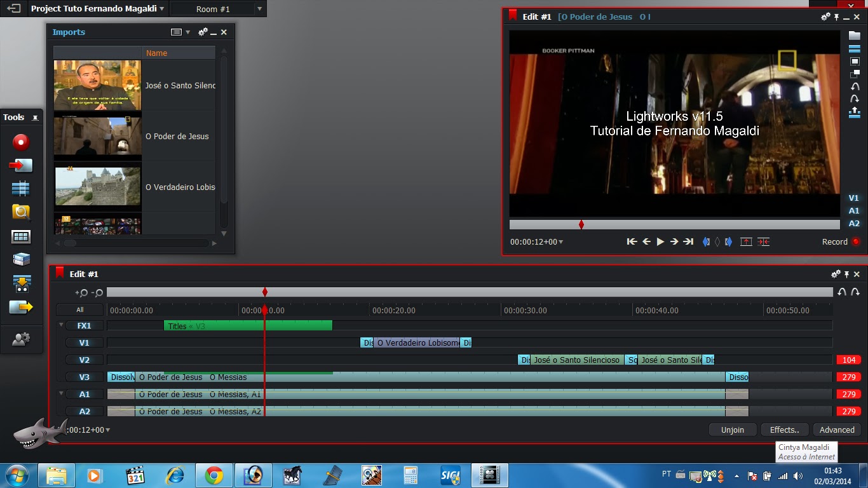
Task: Open Imports panel settings cogs
Action: point(203,32)
